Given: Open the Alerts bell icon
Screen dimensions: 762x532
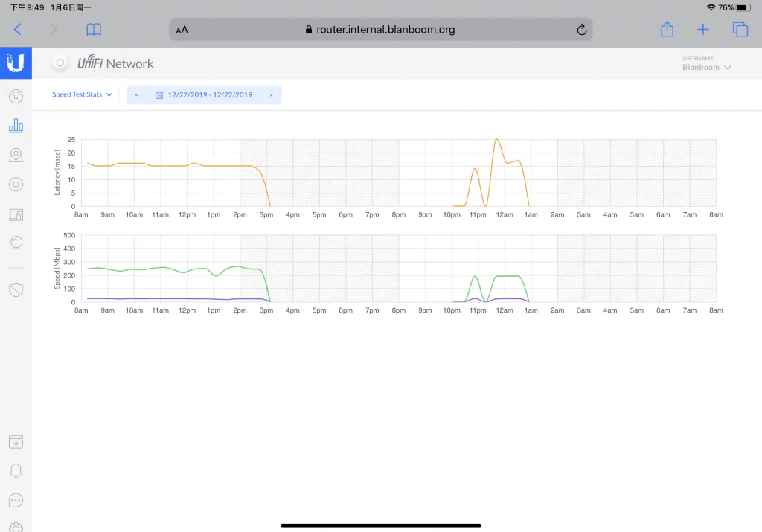Looking at the screenshot, I should 16,470.
